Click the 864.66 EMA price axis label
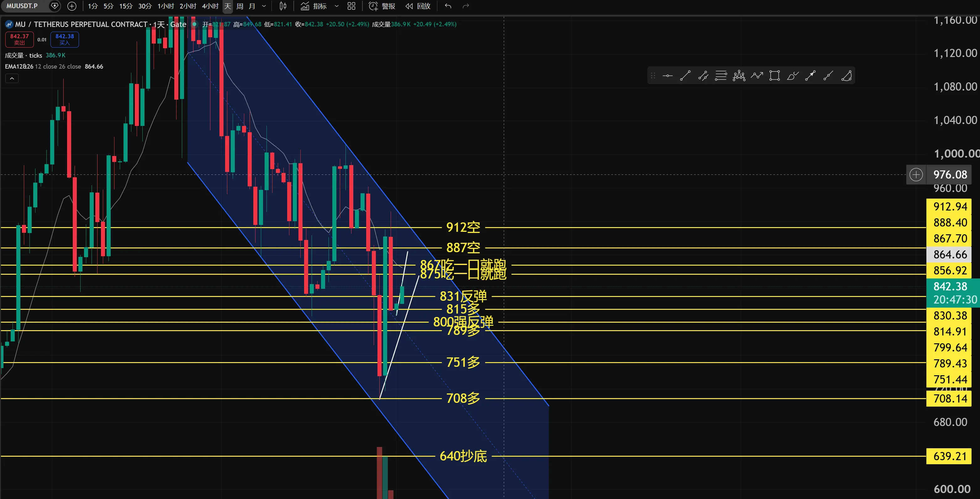980x499 pixels. [949, 255]
